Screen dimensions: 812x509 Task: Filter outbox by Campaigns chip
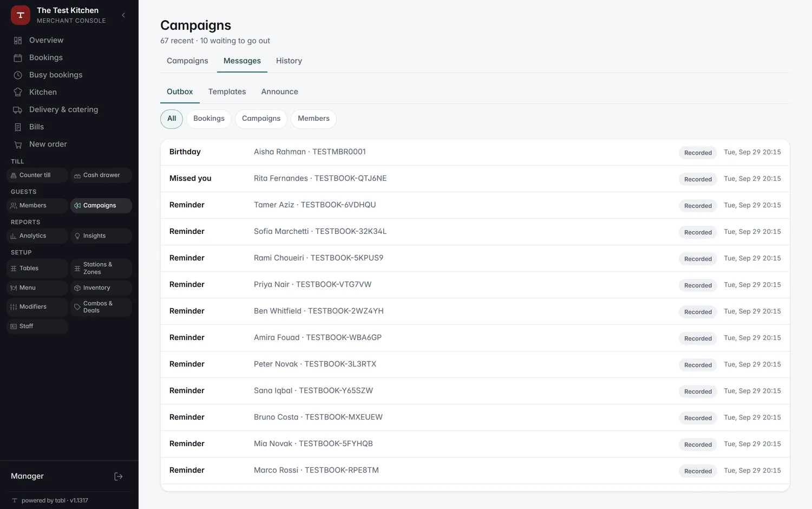click(261, 119)
